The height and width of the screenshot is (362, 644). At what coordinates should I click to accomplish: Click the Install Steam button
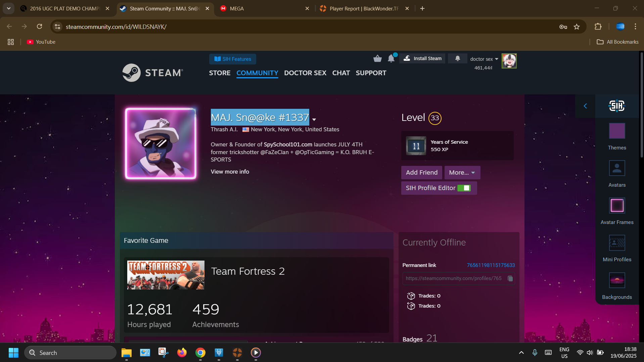point(422,58)
